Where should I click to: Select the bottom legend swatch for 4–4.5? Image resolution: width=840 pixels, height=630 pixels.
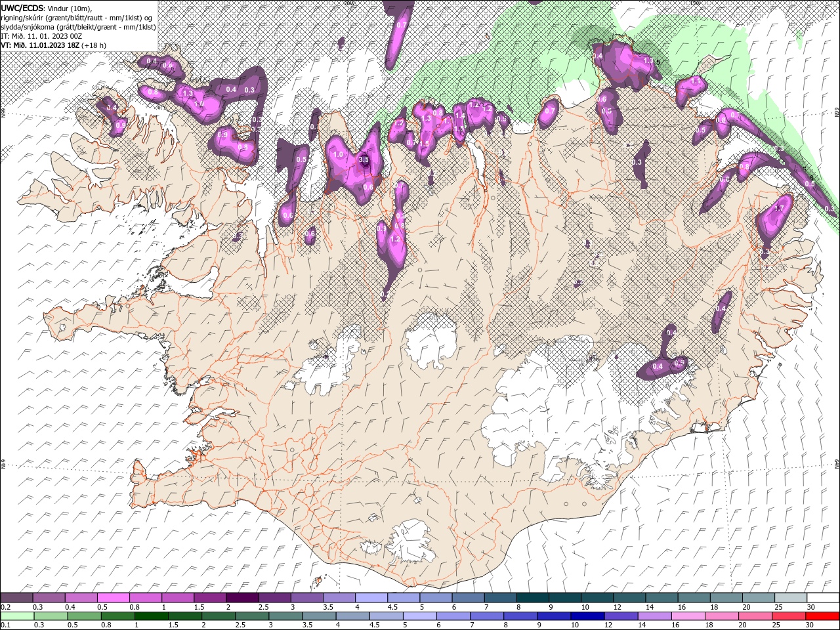tap(354, 616)
